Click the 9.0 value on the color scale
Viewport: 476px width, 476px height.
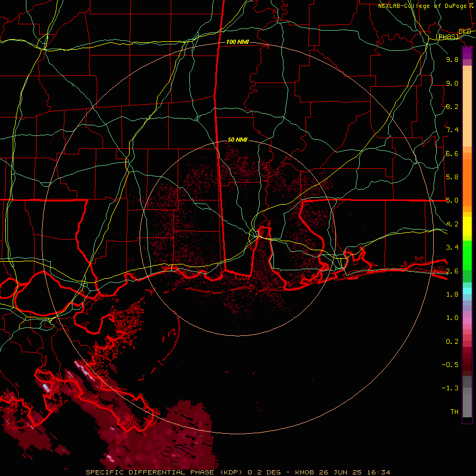pyautogui.click(x=452, y=83)
